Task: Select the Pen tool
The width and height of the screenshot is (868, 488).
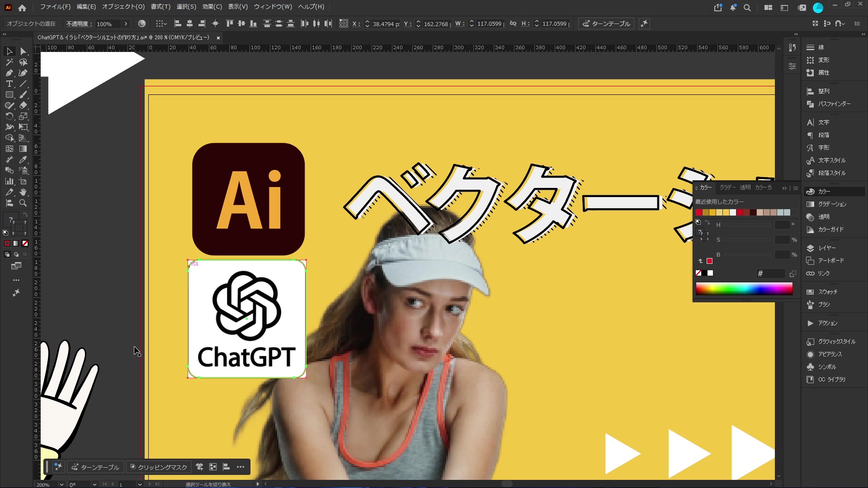Action: [x=9, y=73]
